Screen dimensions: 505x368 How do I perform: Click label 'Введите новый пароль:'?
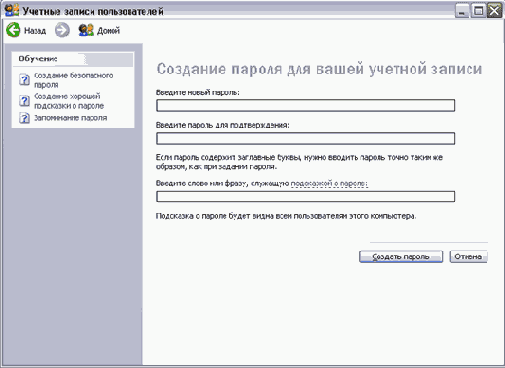pos(198,92)
